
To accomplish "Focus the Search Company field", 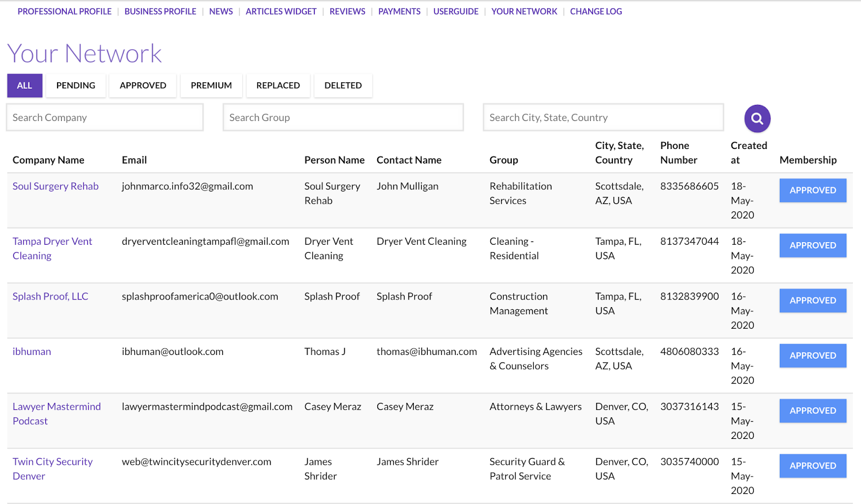I will tap(105, 117).
